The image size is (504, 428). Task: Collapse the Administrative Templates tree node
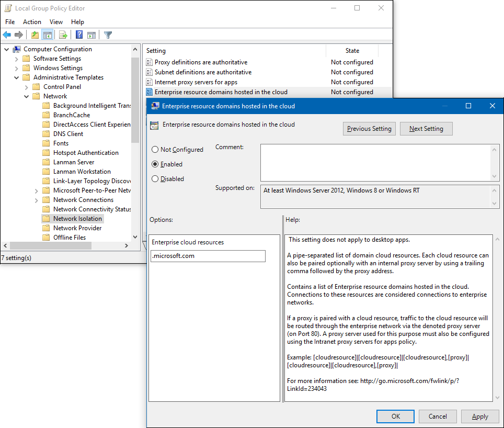(16, 77)
